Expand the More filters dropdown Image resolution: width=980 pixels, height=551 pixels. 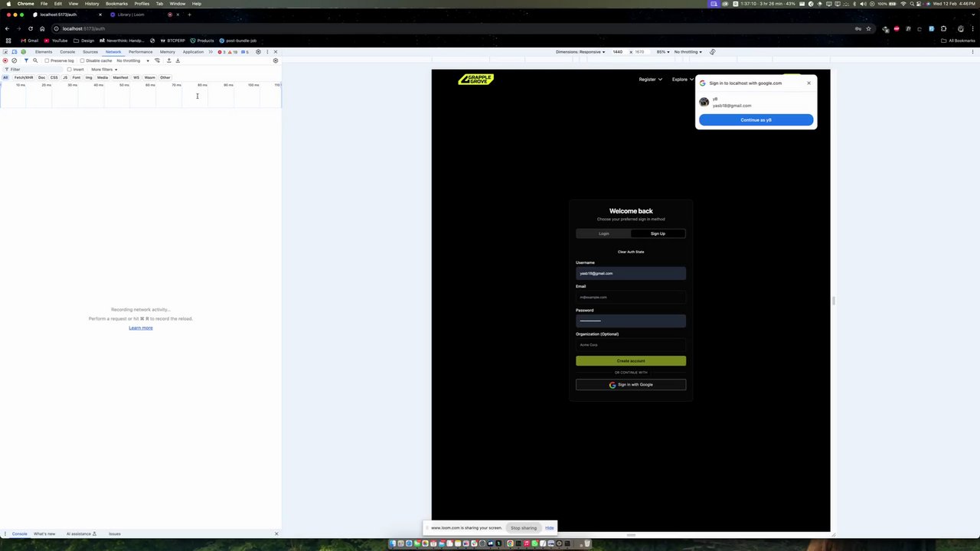point(104,69)
